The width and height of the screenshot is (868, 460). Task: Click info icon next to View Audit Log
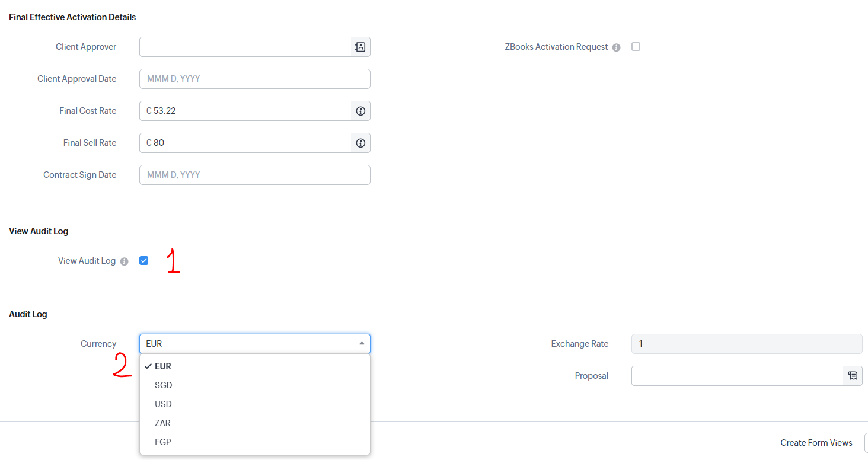click(124, 261)
